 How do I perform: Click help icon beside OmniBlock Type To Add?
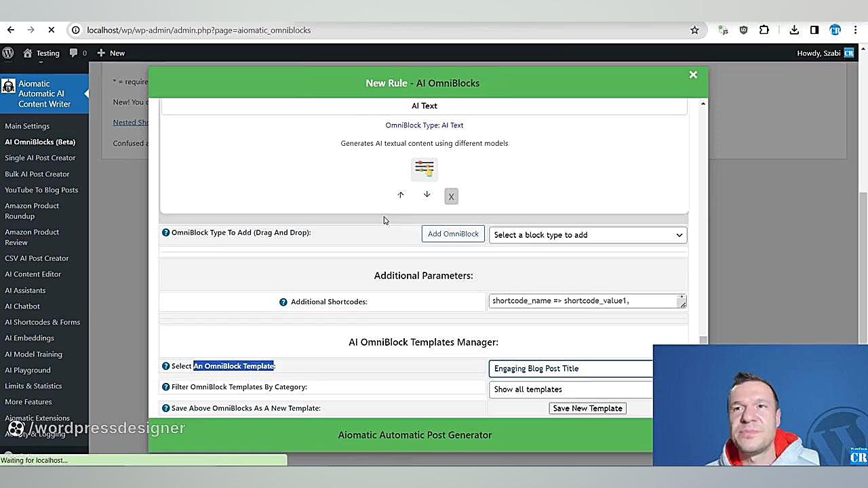tap(165, 232)
